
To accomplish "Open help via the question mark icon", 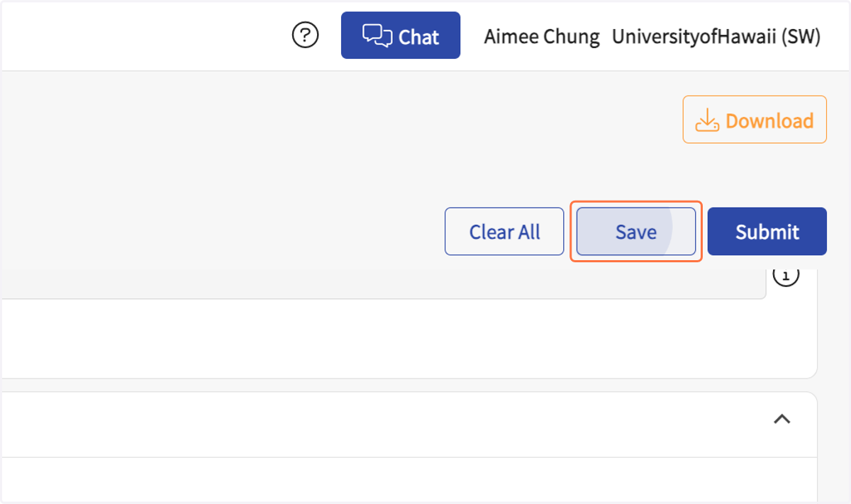I will (x=306, y=35).
